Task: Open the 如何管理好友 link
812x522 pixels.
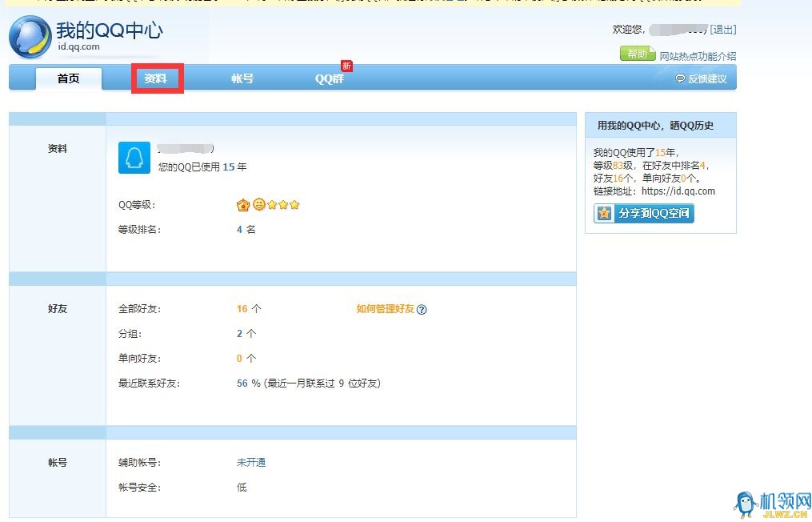Action: [386, 309]
